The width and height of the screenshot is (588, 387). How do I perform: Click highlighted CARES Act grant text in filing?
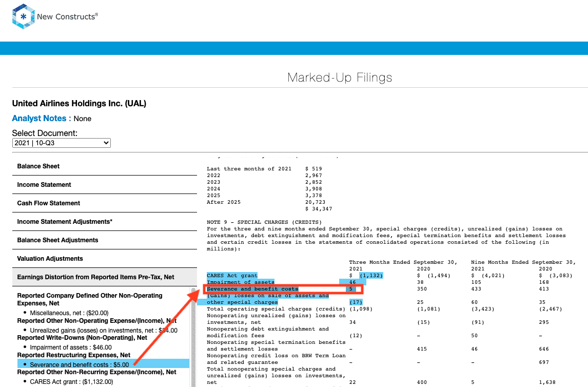(x=232, y=275)
